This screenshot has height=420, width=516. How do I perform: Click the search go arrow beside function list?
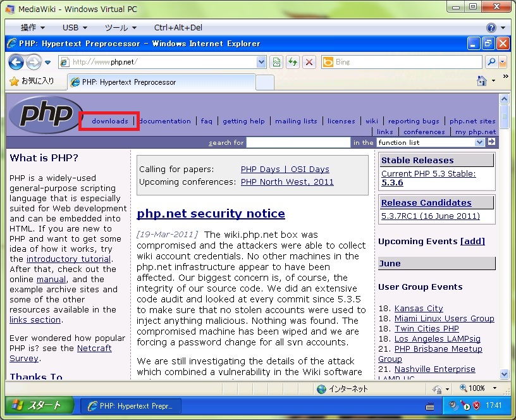click(491, 142)
